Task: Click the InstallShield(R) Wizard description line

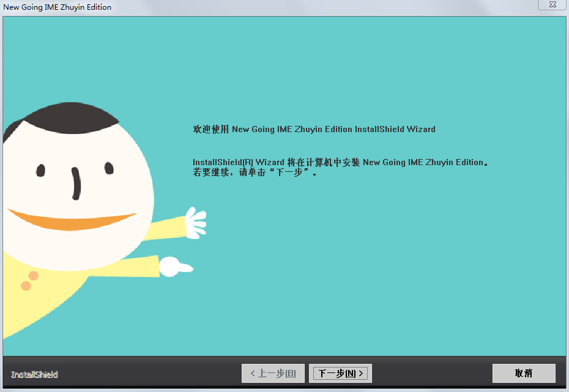Action: (x=340, y=162)
